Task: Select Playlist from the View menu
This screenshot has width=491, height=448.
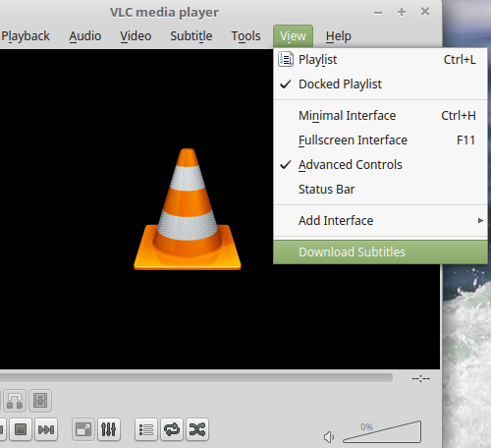Action: (380, 60)
